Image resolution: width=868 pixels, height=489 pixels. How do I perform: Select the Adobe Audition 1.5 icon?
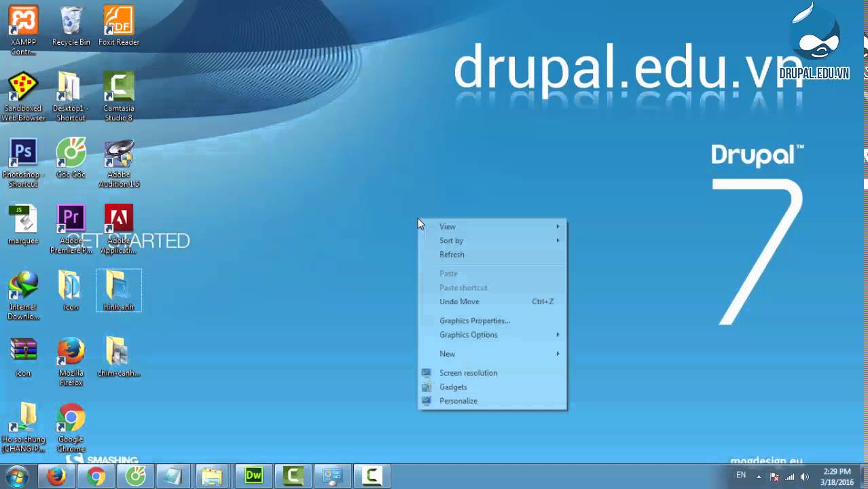(119, 163)
